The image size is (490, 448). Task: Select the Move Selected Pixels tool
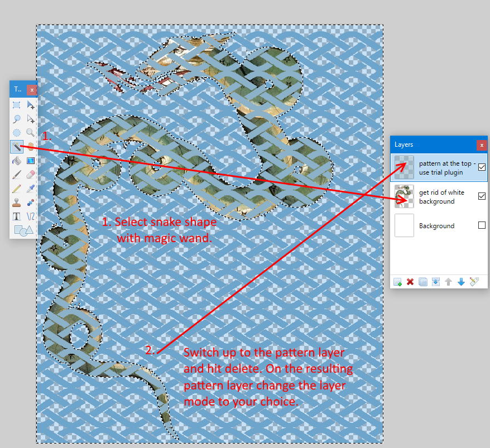click(30, 105)
